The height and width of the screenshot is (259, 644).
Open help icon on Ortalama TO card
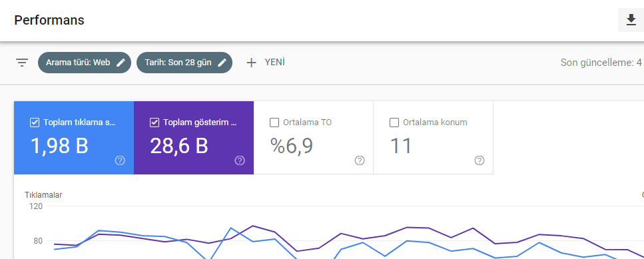click(360, 160)
